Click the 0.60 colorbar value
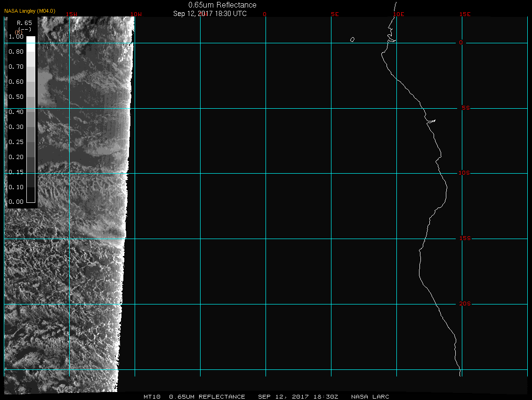The height and width of the screenshot is (400, 532). click(16, 82)
